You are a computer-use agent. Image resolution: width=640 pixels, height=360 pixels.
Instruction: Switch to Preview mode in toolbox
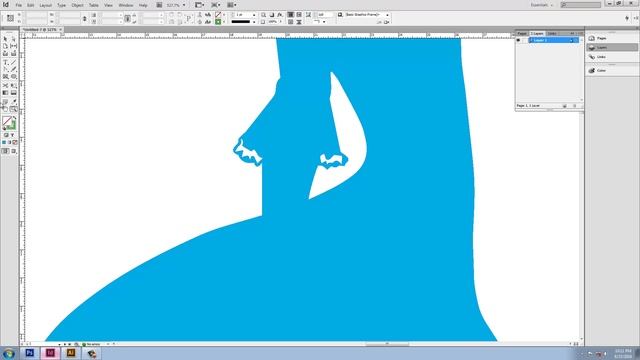[13, 151]
